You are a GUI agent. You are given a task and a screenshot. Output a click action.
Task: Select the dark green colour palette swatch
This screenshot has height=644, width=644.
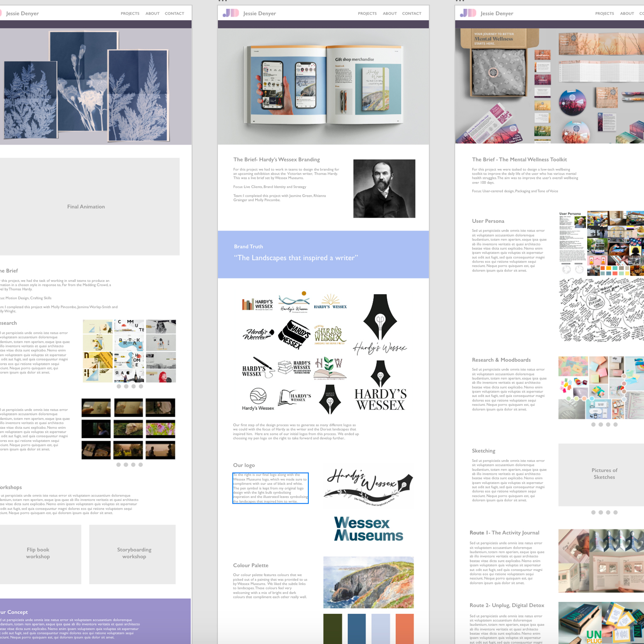[333, 629]
